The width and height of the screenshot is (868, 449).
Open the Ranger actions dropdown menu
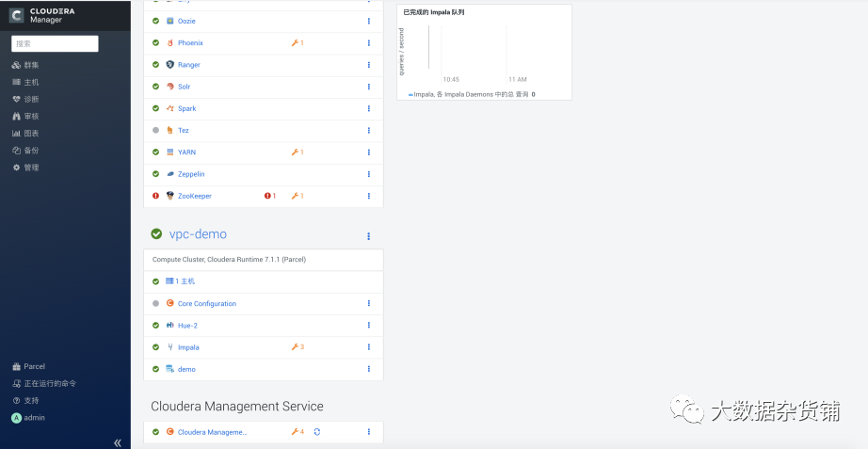[x=369, y=65]
